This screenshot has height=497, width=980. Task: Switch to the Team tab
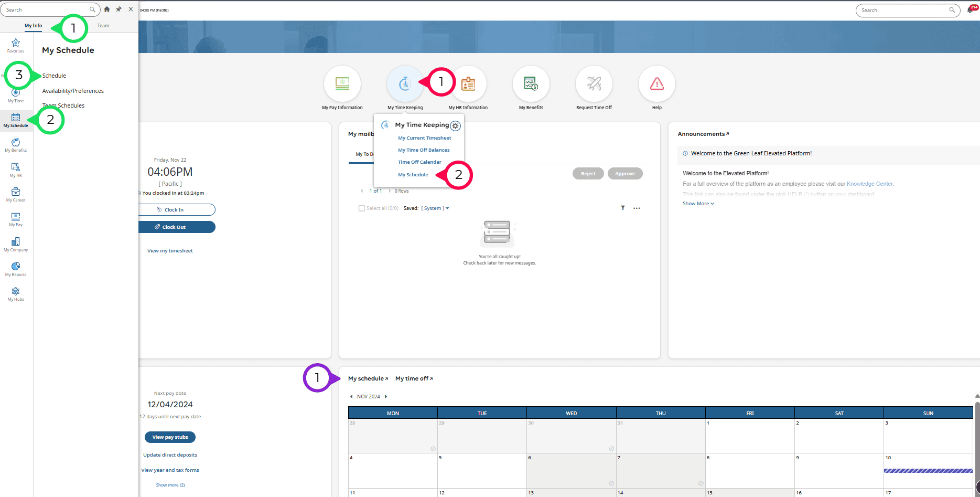[x=103, y=26]
